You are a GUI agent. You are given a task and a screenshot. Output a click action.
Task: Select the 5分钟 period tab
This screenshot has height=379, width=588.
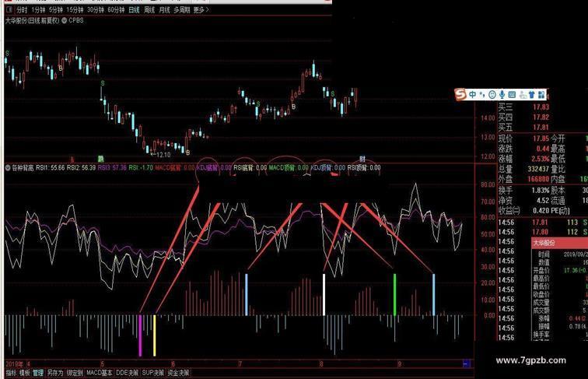coord(55,10)
